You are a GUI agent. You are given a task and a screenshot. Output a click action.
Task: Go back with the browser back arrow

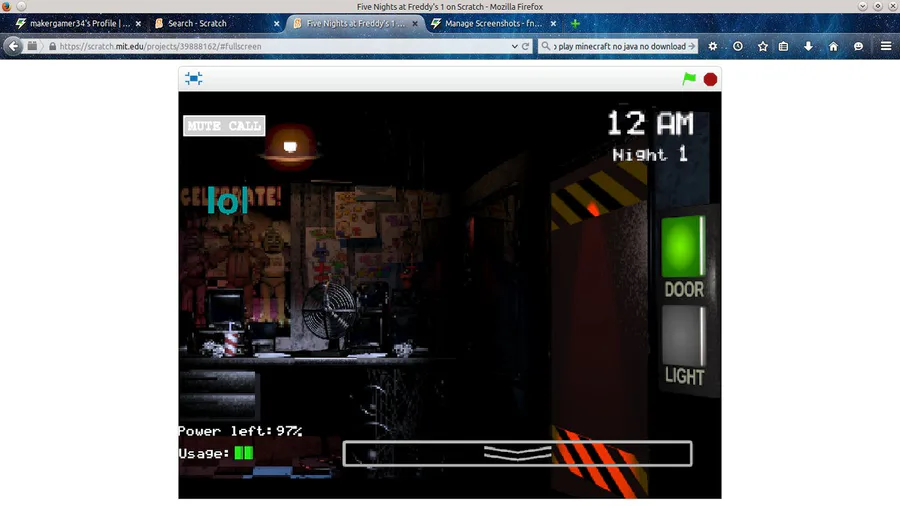click(x=13, y=46)
